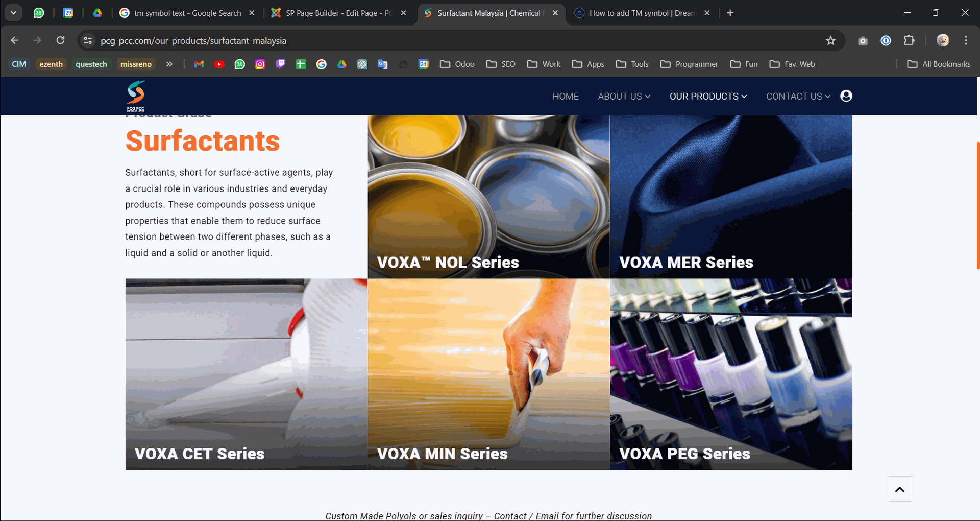980x521 pixels.
Task: Expand the ABOUT US menu
Action: tap(624, 96)
